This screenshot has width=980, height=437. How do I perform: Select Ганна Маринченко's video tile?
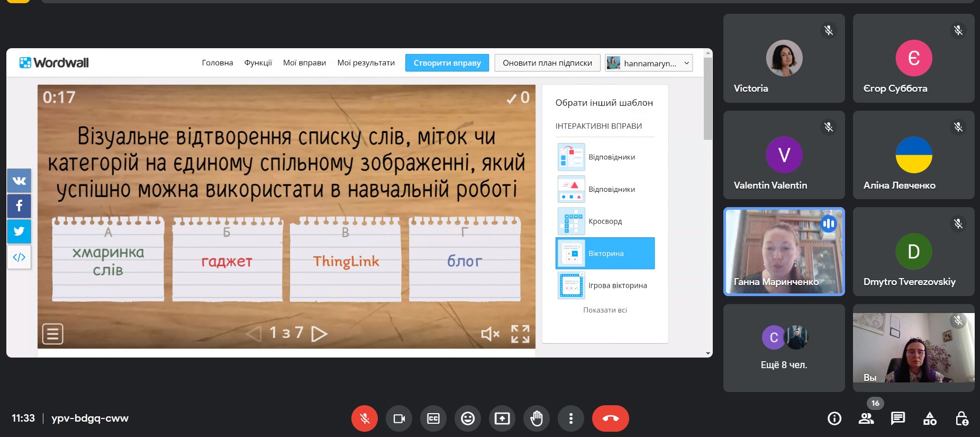coord(784,252)
